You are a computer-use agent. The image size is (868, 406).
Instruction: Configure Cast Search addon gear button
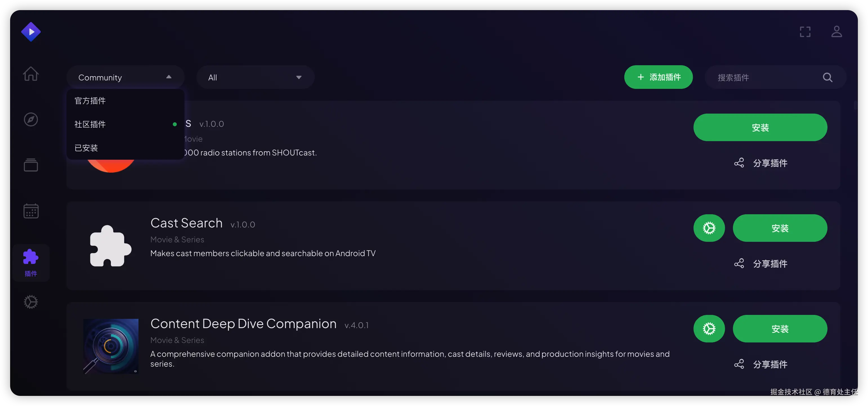pos(709,228)
